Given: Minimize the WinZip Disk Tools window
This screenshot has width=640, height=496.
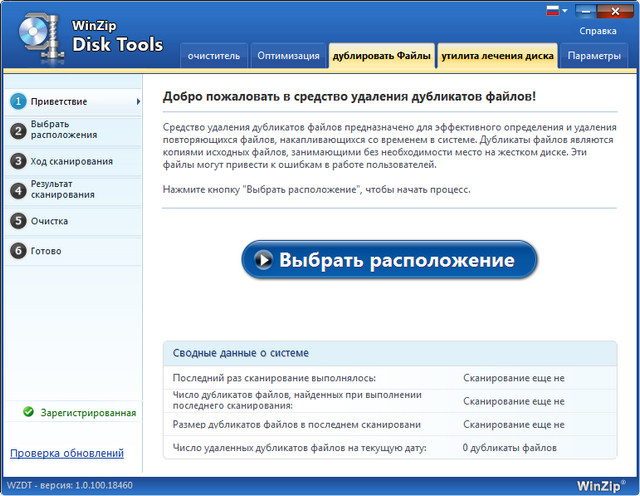Looking at the screenshot, I should [586, 11].
